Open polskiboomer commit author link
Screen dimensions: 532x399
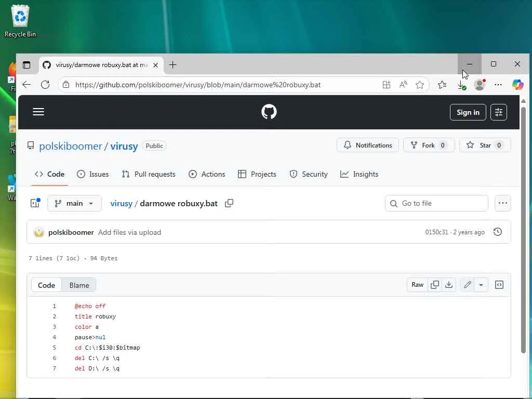[71, 232]
